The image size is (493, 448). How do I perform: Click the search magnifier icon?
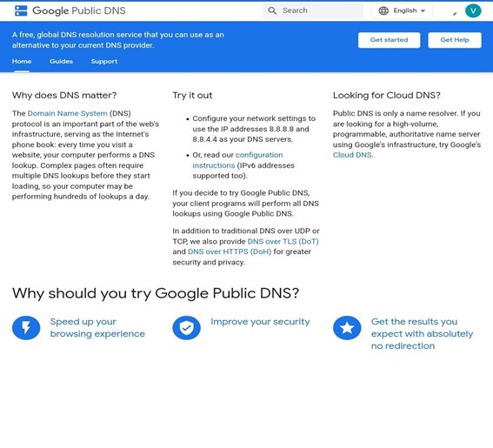pos(272,10)
